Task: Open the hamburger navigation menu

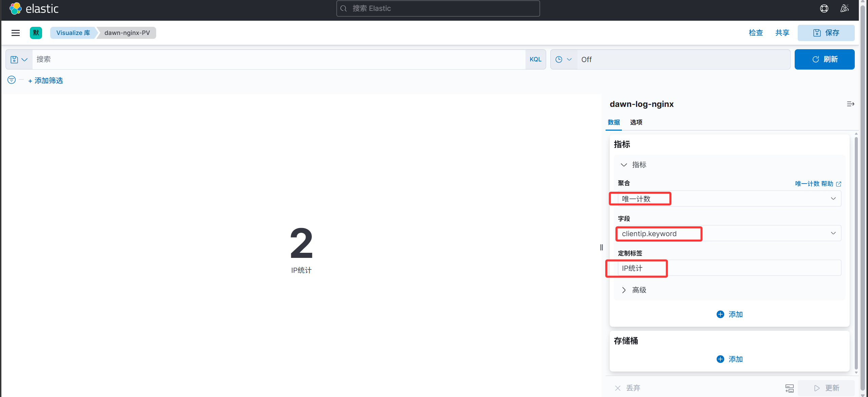Action: 16,33
